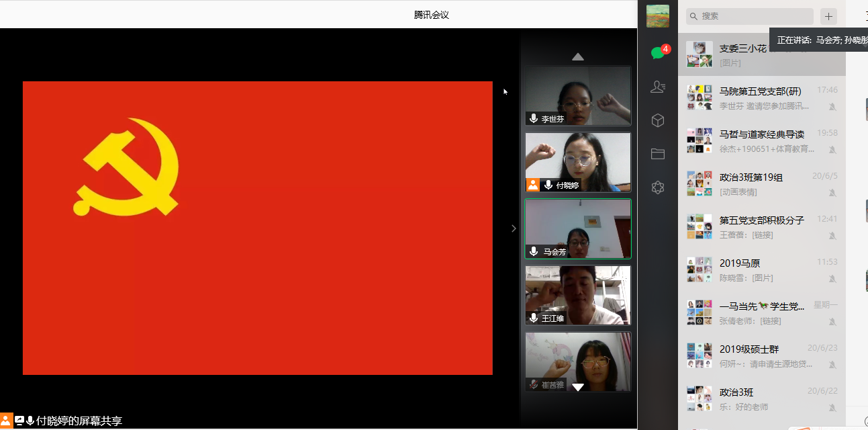
Task: Click the screen-share icon beside 付晓婷的屏幕共享
Action: [19, 421]
